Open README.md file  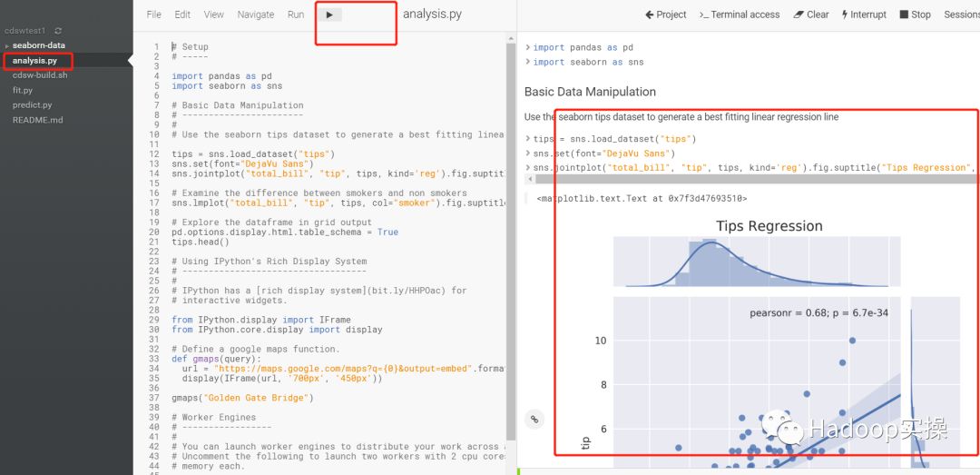(x=37, y=120)
